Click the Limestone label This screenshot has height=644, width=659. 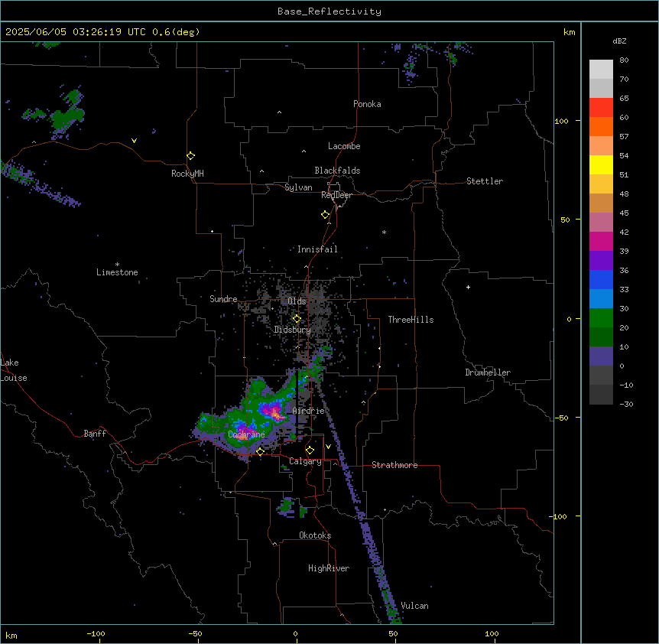tap(117, 272)
